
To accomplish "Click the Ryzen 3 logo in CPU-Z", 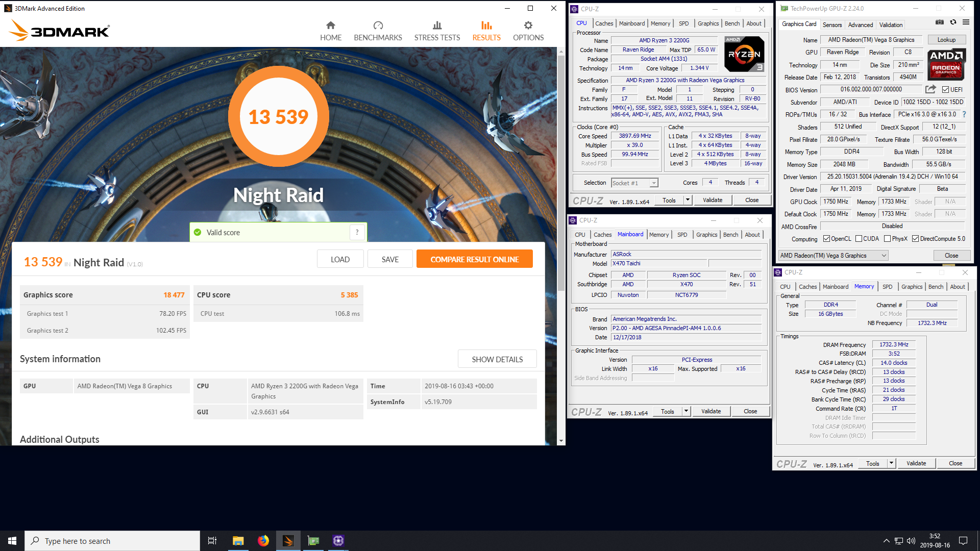I will point(744,54).
